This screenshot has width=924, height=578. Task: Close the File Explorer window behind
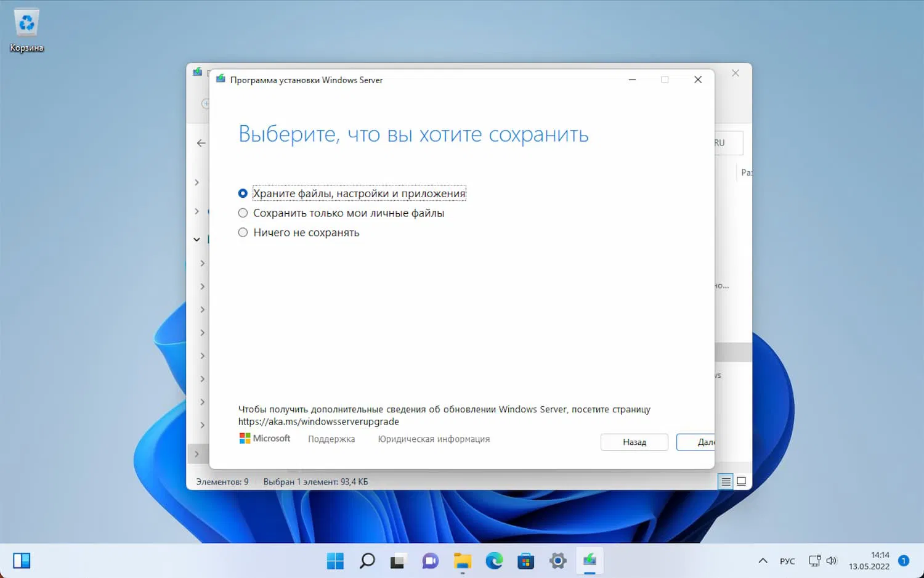tap(736, 73)
